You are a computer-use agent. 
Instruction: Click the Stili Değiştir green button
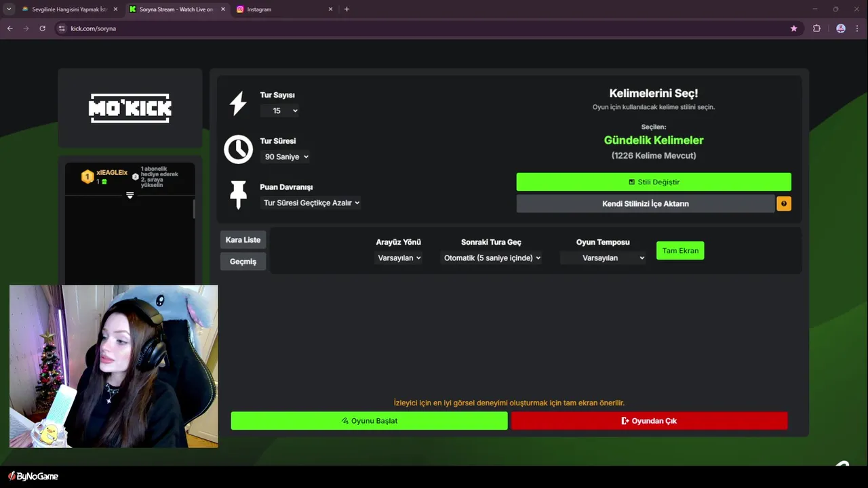[654, 182]
